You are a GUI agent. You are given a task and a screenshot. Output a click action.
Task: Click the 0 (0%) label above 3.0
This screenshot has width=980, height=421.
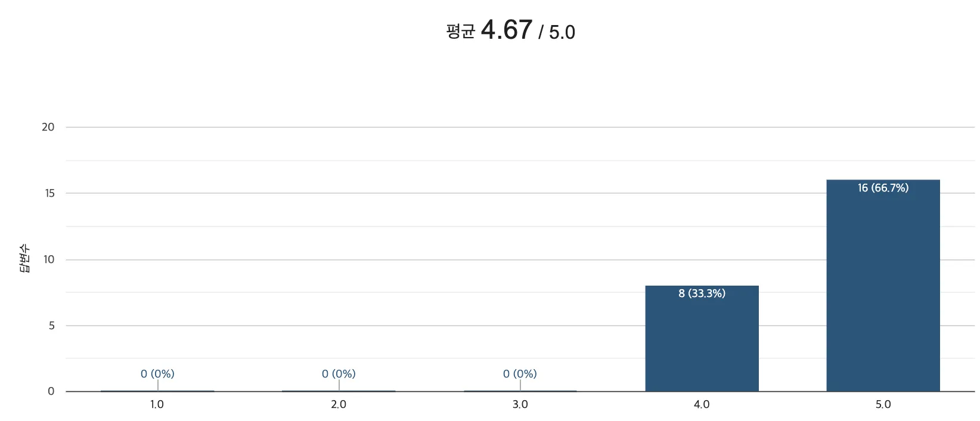[520, 374]
